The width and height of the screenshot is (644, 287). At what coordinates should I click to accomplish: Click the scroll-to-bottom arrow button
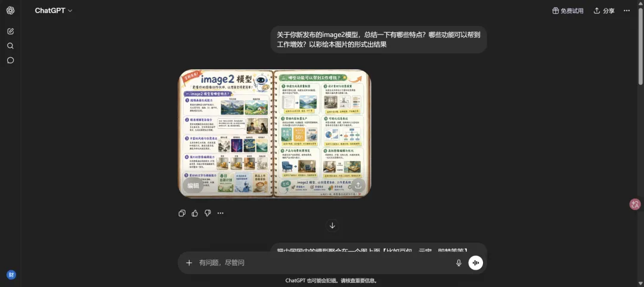point(332,226)
